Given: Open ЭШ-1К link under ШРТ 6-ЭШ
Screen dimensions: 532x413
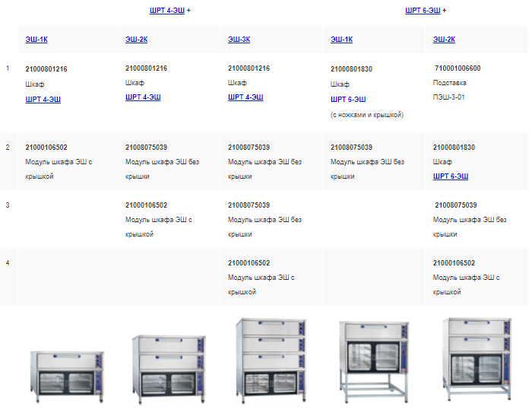Looking at the screenshot, I should pos(342,40).
